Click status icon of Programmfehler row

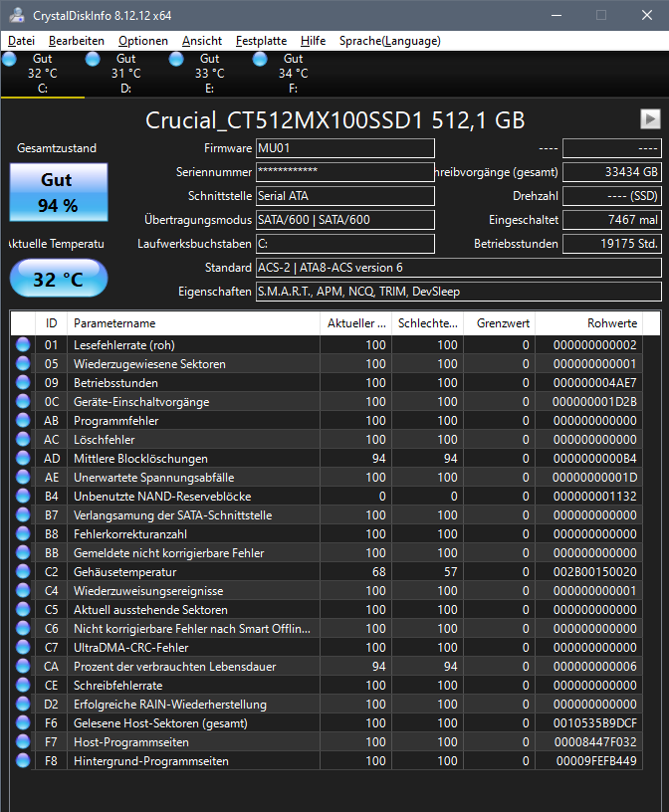[x=23, y=421]
